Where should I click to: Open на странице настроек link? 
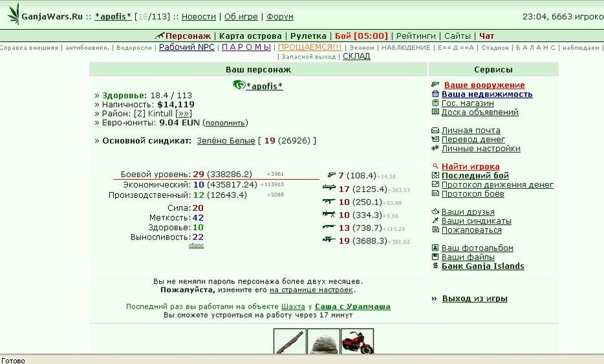point(311,290)
